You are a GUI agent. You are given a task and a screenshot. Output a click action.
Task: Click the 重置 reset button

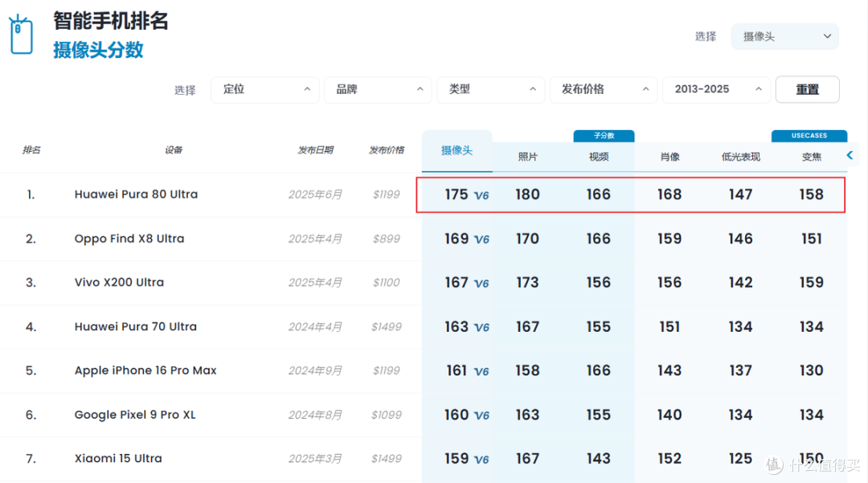807,90
